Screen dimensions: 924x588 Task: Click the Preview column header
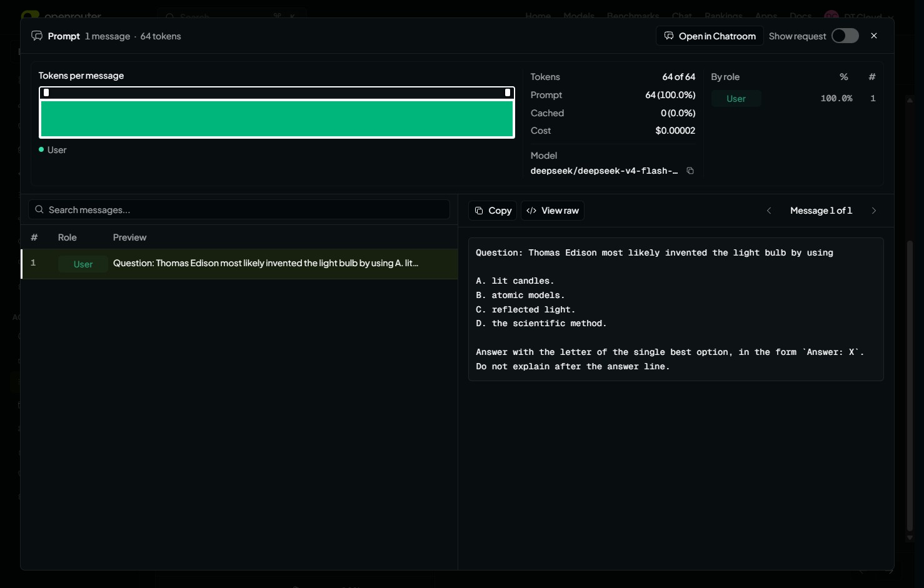[129, 237]
